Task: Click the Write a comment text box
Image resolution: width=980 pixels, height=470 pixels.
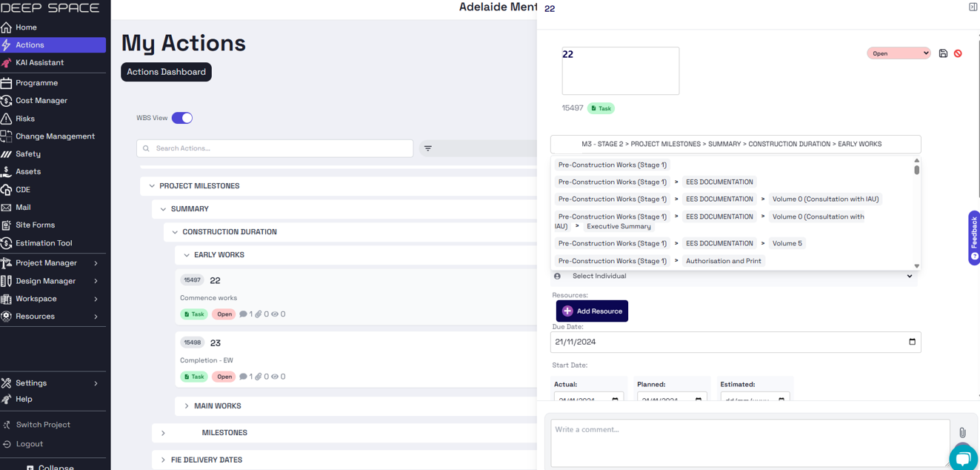Action: click(750, 443)
